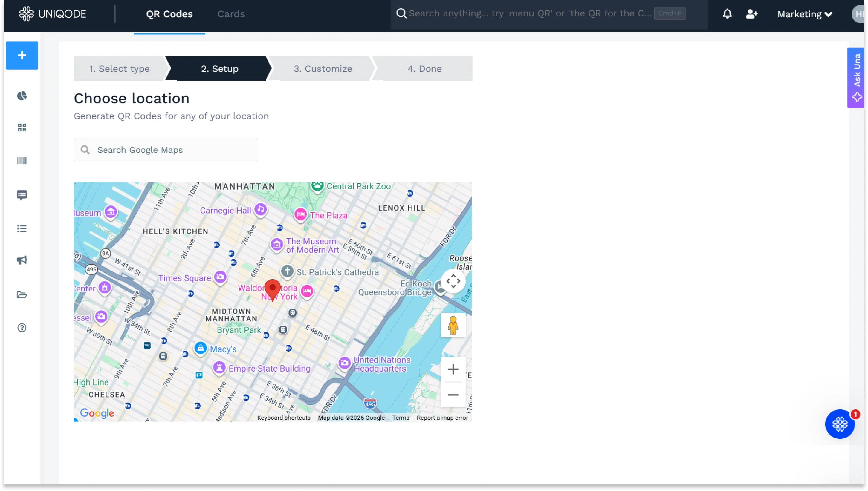The image size is (868, 491).
Task: Open the chat support widget
Action: coord(840,424)
